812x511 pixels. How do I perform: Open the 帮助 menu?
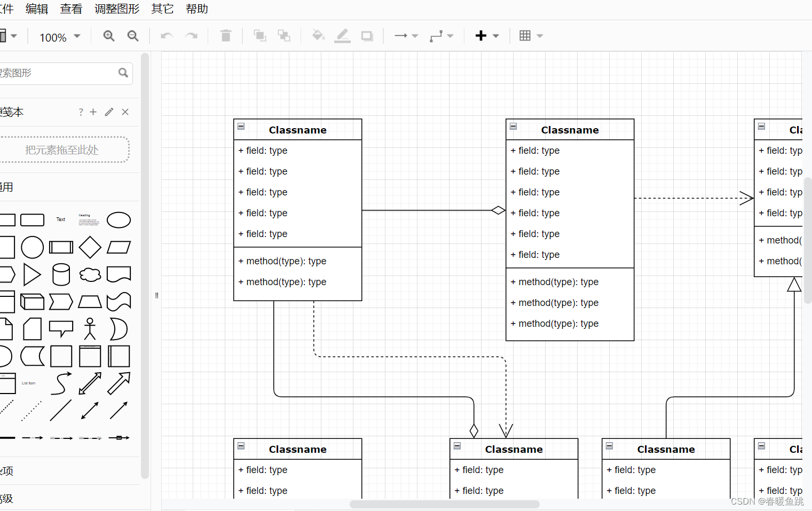(196, 9)
